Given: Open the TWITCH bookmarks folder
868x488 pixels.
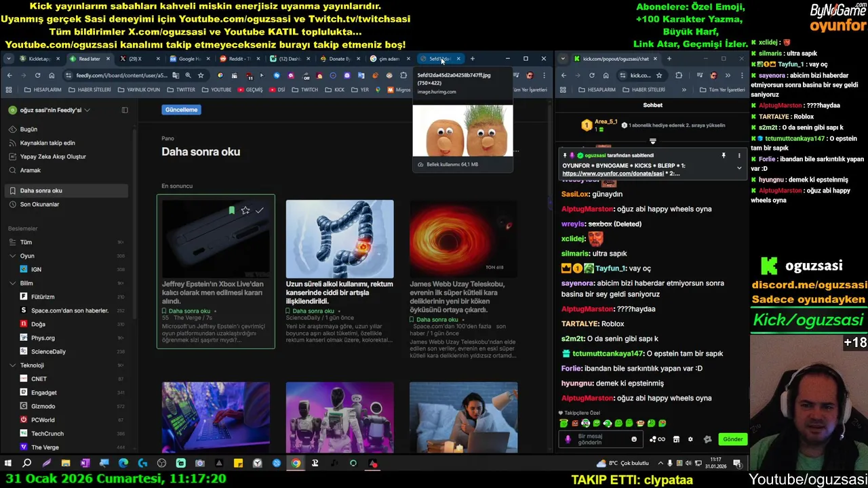Looking at the screenshot, I should coord(305,89).
